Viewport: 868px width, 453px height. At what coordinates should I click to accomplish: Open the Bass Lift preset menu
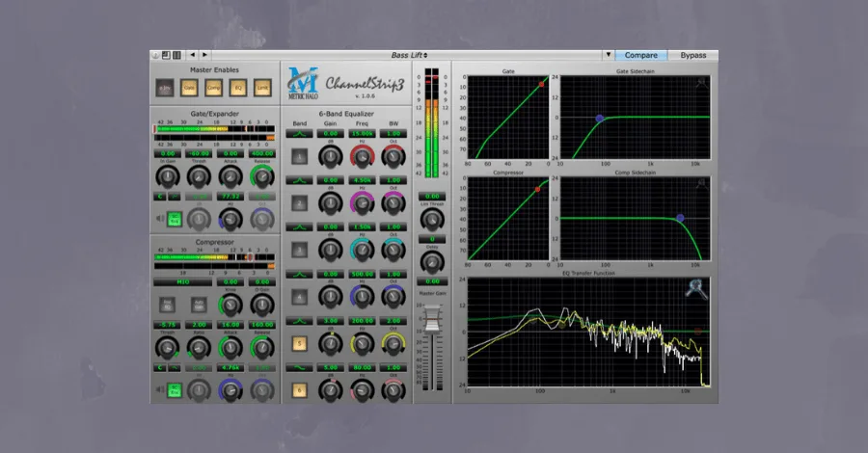409,55
